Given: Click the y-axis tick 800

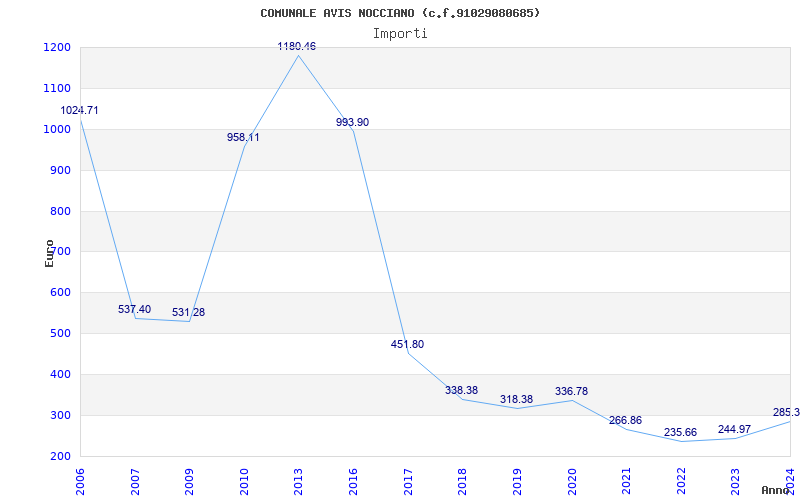Looking at the screenshot, I should point(63,211).
